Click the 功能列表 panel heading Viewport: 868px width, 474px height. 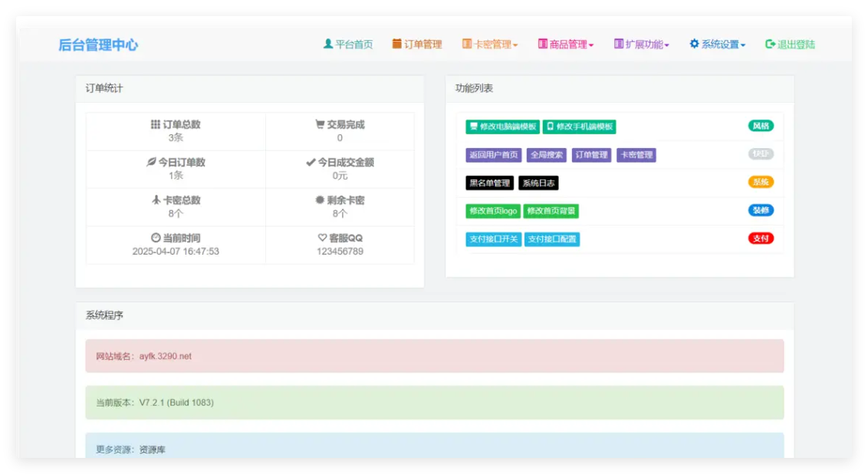pos(474,88)
